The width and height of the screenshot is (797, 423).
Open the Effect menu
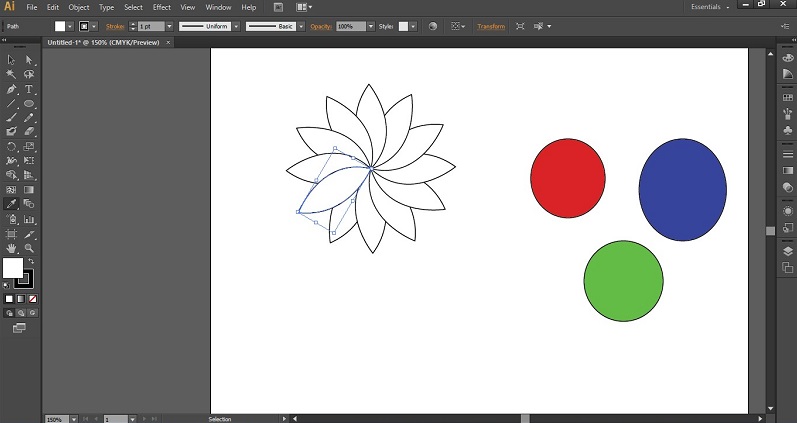tap(161, 7)
